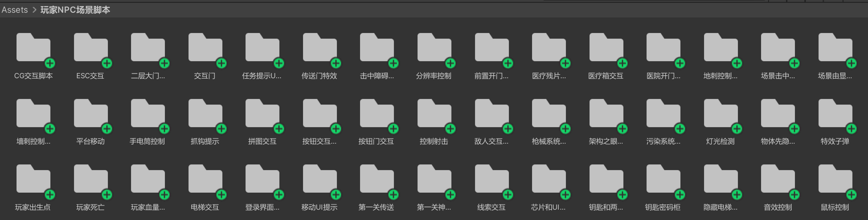Select the 医疗残片... folder icon
The width and height of the screenshot is (868, 220).
[x=549, y=48]
